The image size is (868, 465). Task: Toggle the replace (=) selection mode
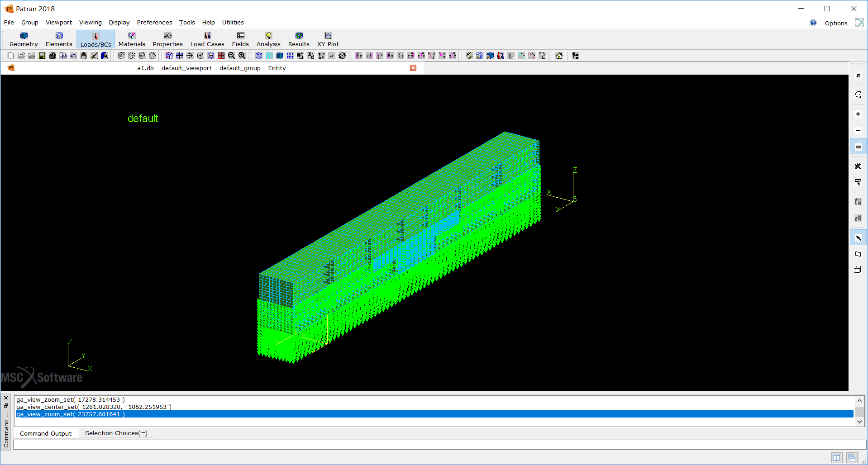(x=858, y=147)
